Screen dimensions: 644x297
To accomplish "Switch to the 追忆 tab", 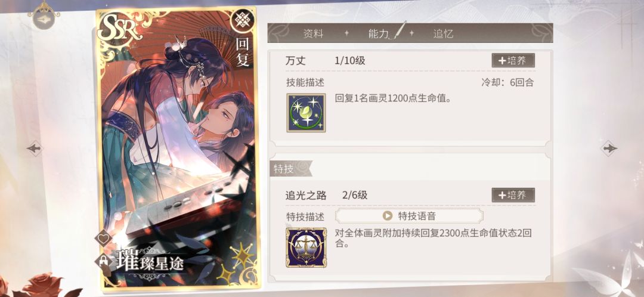I will [x=443, y=33].
